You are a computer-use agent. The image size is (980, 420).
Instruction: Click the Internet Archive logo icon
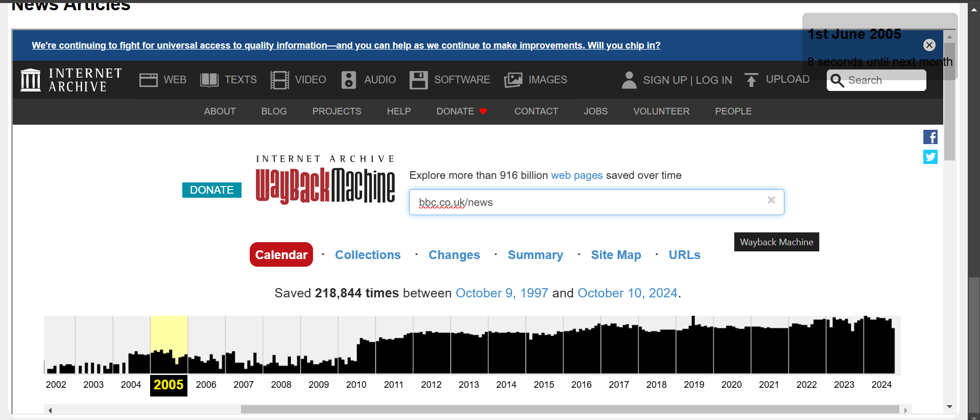pos(30,80)
